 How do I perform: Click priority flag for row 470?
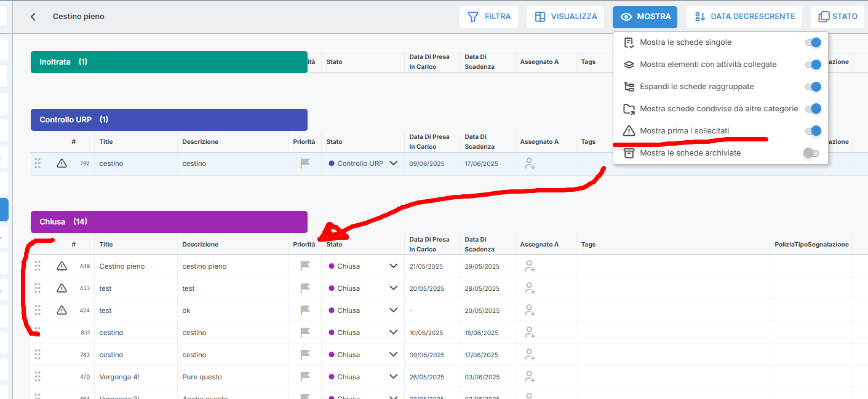(305, 377)
